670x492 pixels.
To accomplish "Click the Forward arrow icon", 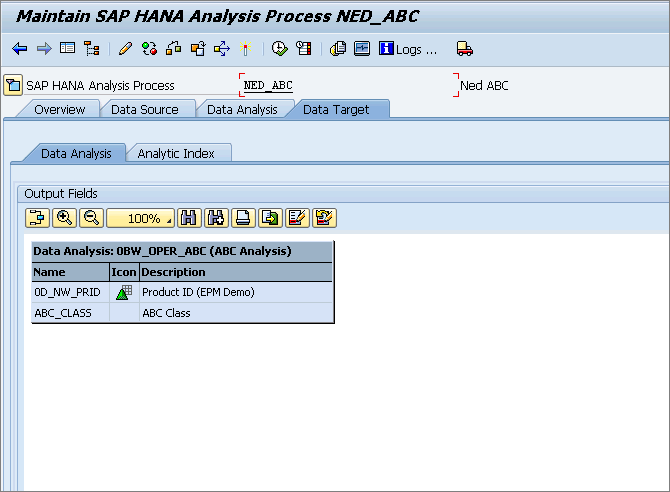I will coord(44,49).
